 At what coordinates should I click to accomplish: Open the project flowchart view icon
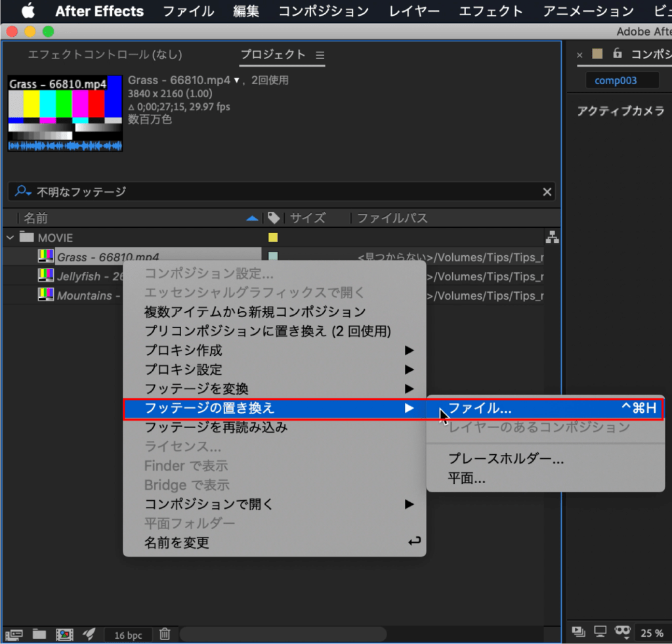pyautogui.click(x=552, y=237)
